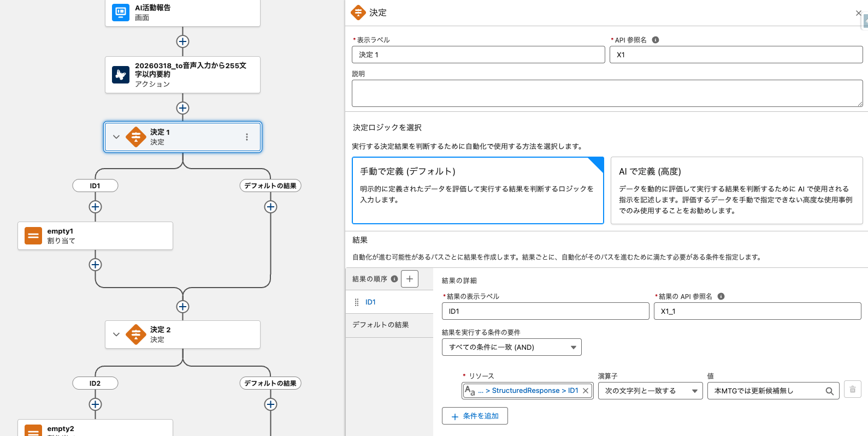Collapse the 決定 2 node with the chevron

point(116,335)
